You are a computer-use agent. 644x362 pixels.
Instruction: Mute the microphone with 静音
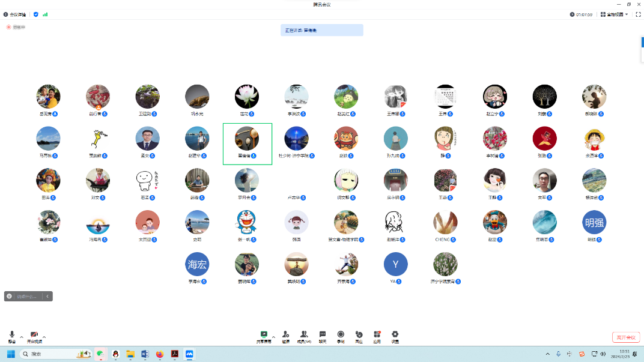[12, 336]
